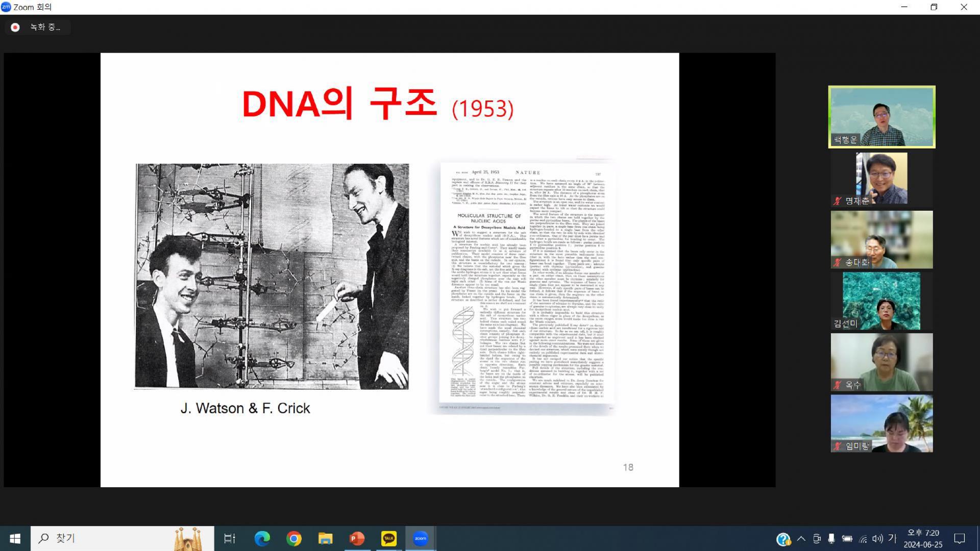Image resolution: width=980 pixels, height=551 pixels.
Task: Click the 녹화 중 recording indicator
Action: (x=37, y=27)
